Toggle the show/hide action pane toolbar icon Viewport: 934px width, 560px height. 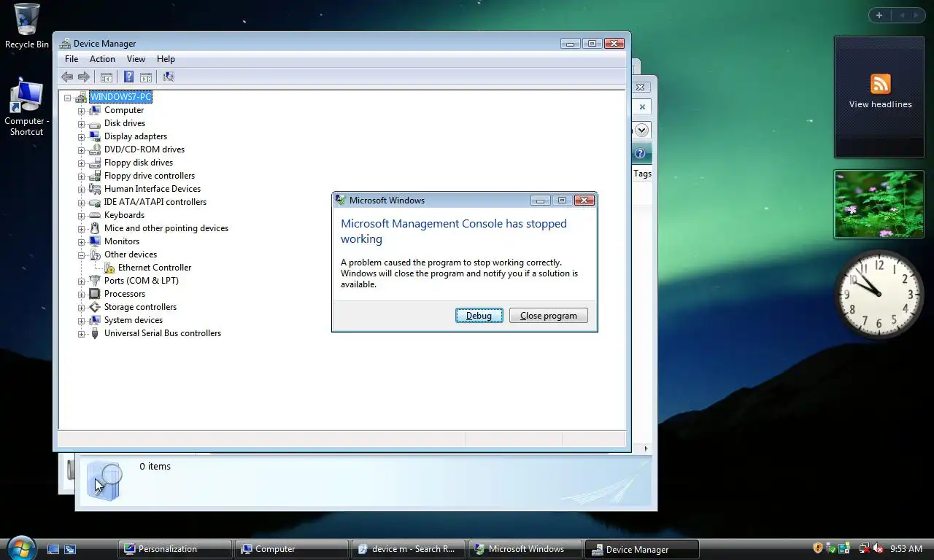(146, 77)
